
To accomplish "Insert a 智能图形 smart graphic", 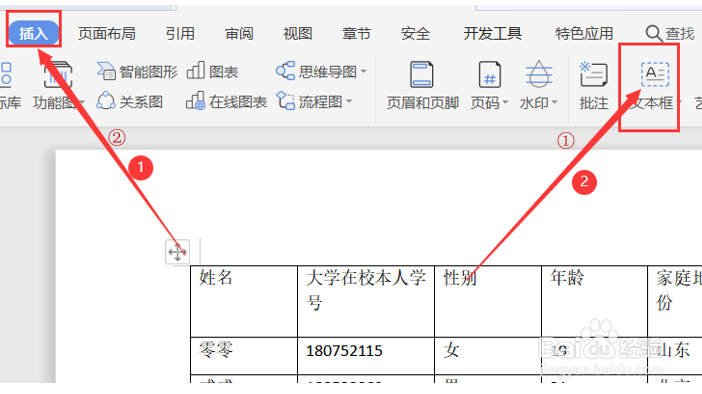I will [137, 71].
